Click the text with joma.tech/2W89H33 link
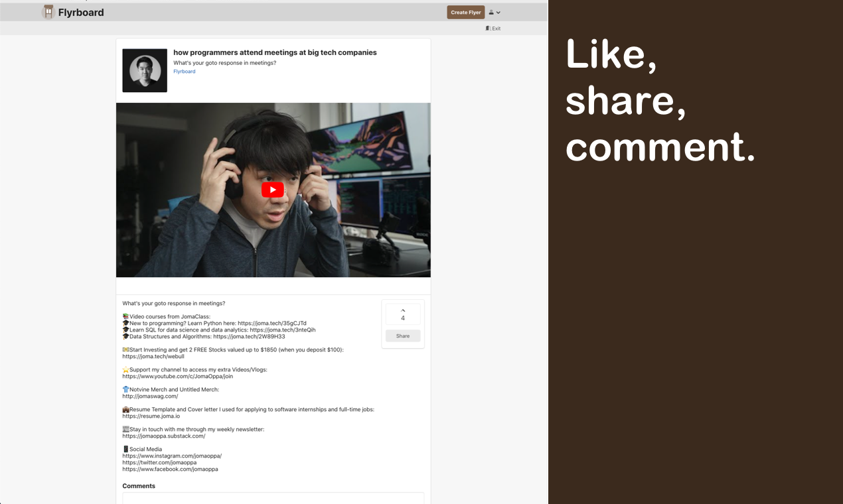Image resolution: width=843 pixels, height=504 pixels. [x=204, y=337]
